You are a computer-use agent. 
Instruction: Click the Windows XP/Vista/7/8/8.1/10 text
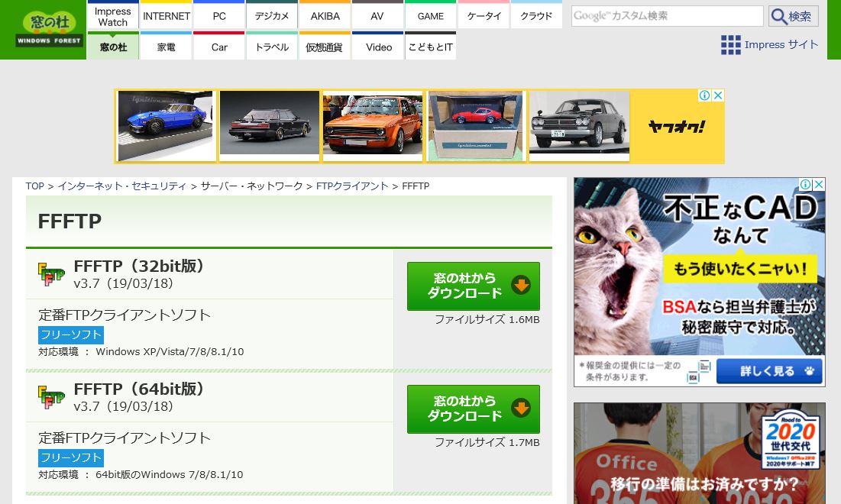(170, 352)
